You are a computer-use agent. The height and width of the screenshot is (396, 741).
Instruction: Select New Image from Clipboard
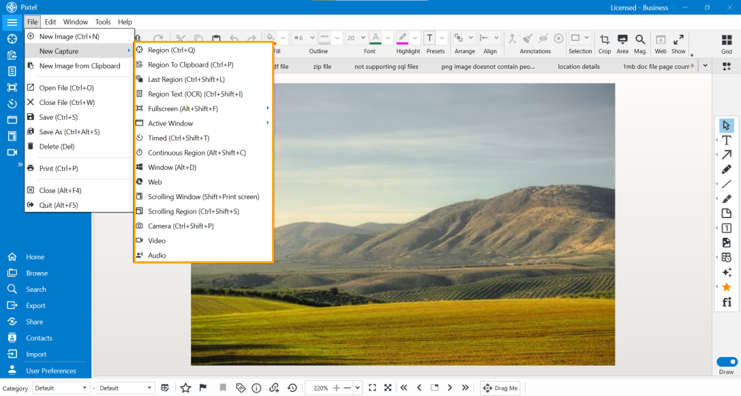[x=79, y=66]
